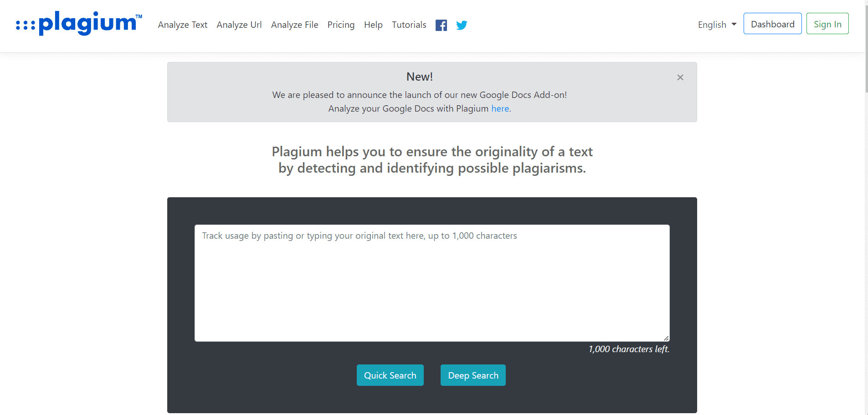Open the English language dropdown
Screen dimensions: 868x415
(711, 25)
